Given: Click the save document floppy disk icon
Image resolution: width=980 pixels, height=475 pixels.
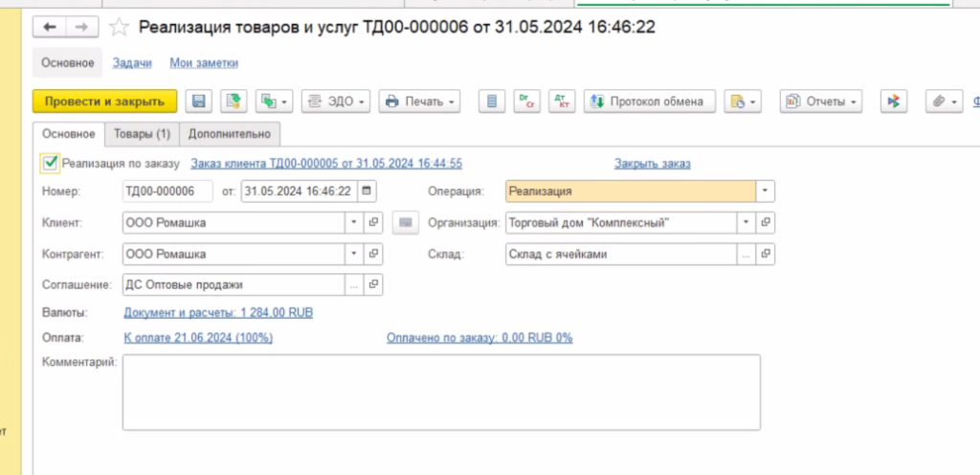Looking at the screenshot, I should pos(199,102).
